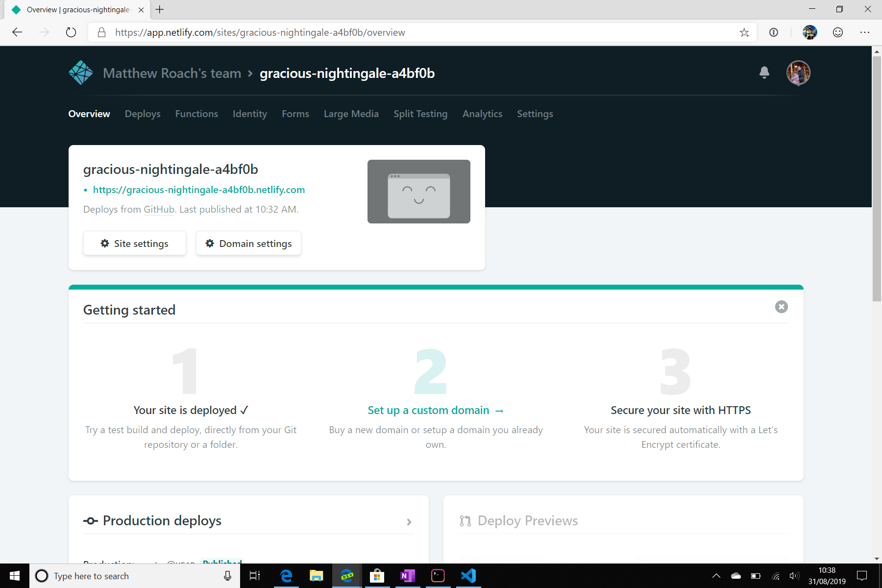This screenshot has width=882, height=588.
Task: Expand the Production deploys section
Action: (409, 522)
